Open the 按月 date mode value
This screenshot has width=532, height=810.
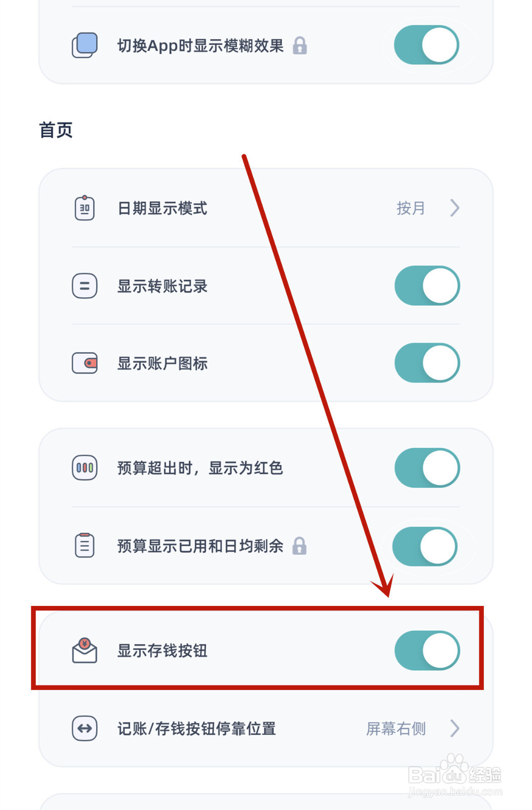411,208
